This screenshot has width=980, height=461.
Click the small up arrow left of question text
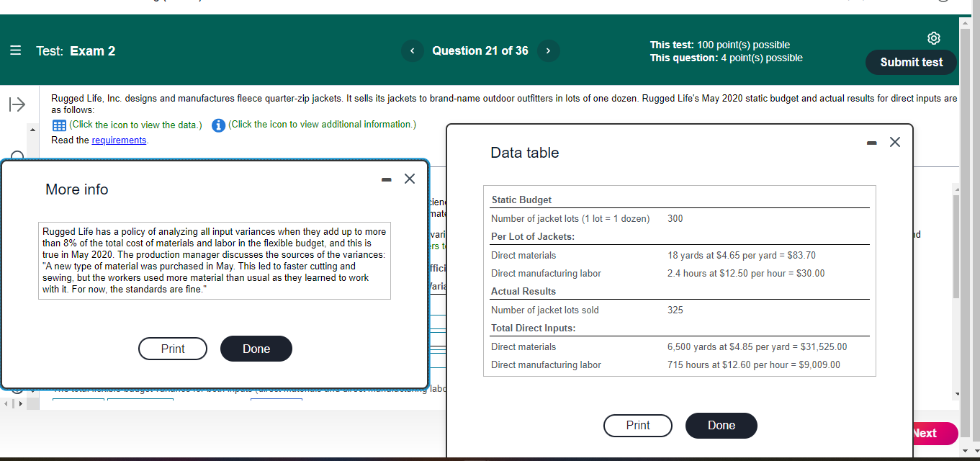coord(31,130)
